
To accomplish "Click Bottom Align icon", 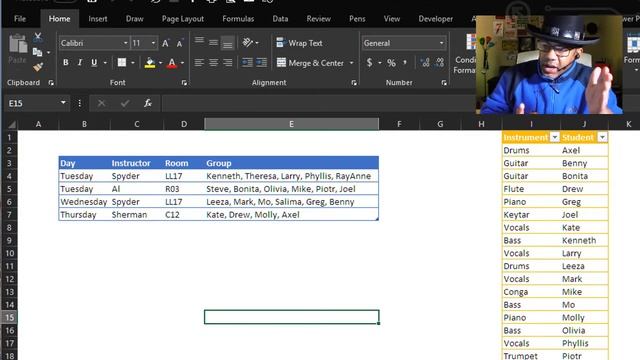I will [228, 43].
